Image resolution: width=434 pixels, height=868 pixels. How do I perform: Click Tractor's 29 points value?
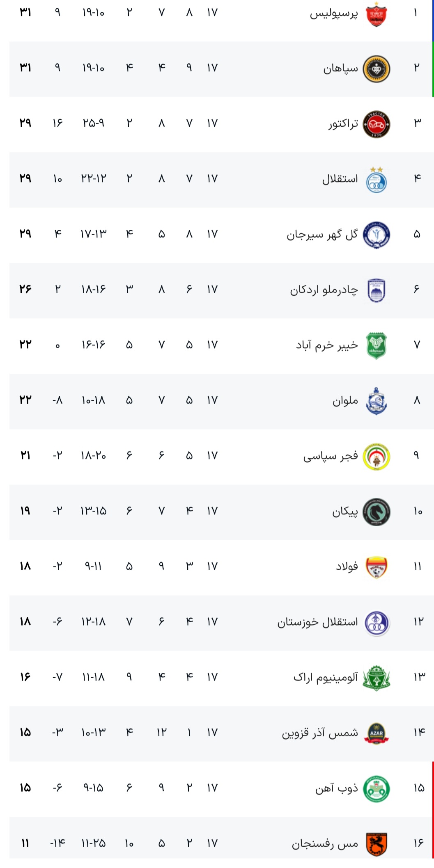[25, 123]
